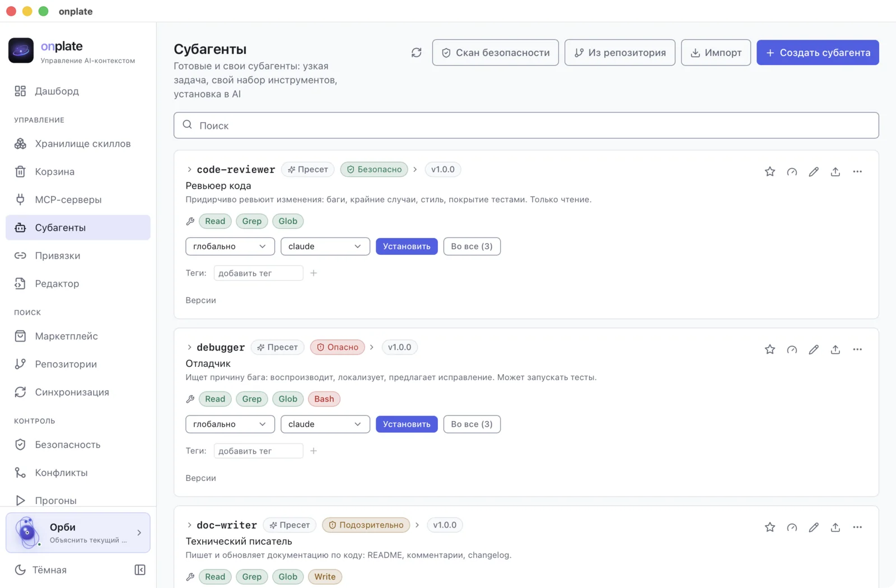The height and width of the screenshot is (588, 896).
Task: Select Субагенты in the sidebar
Action: tap(78, 228)
